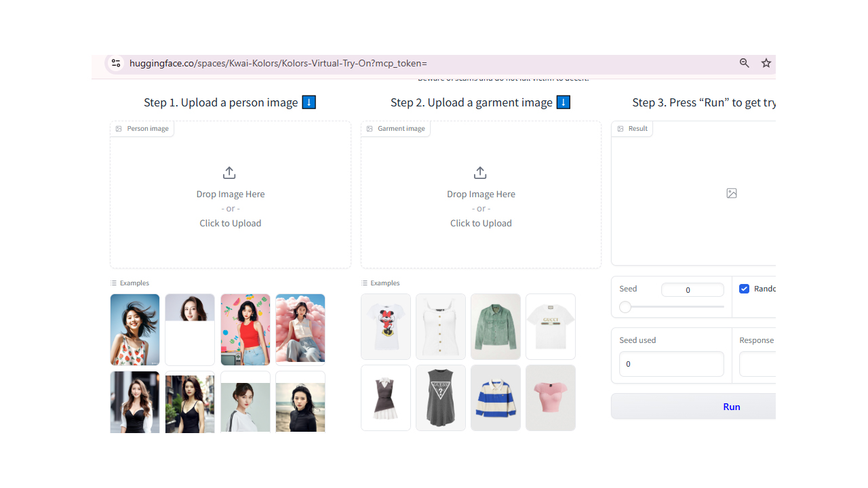Click the image placeholder icon in Result panel
This screenshot has width=868, height=488.
(x=732, y=193)
